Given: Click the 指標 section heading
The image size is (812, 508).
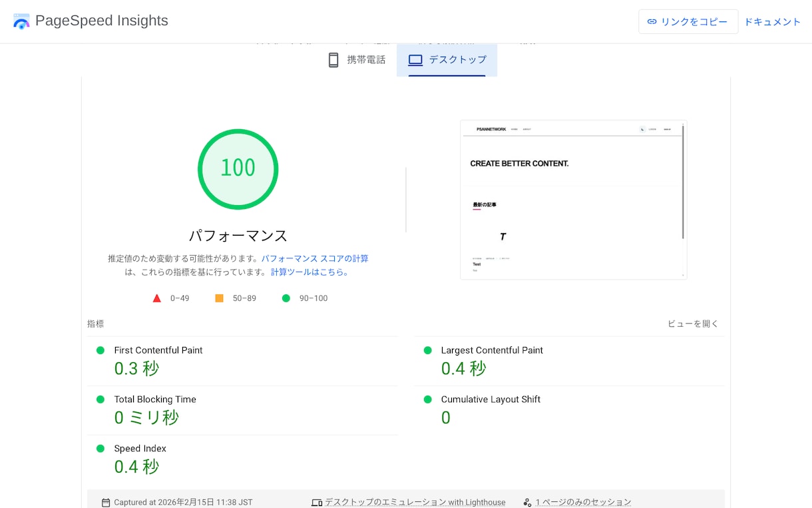Looking at the screenshot, I should pos(95,324).
